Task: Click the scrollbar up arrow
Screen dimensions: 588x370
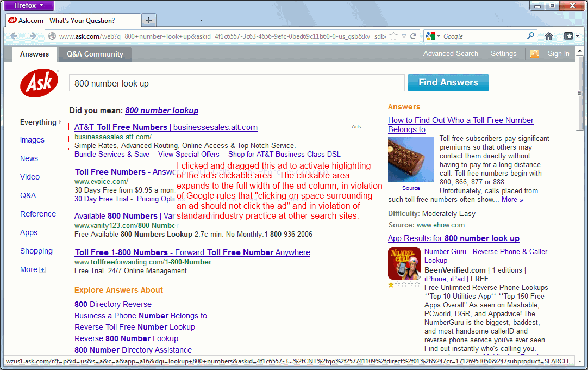Action: tap(580, 51)
